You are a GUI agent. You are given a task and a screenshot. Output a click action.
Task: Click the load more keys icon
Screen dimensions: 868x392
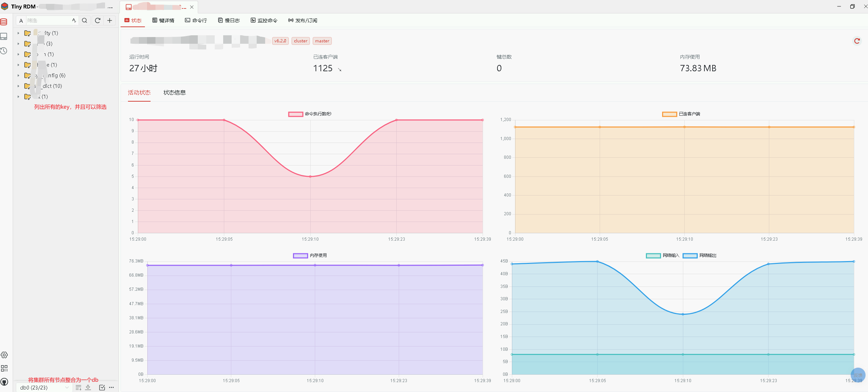(78, 387)
